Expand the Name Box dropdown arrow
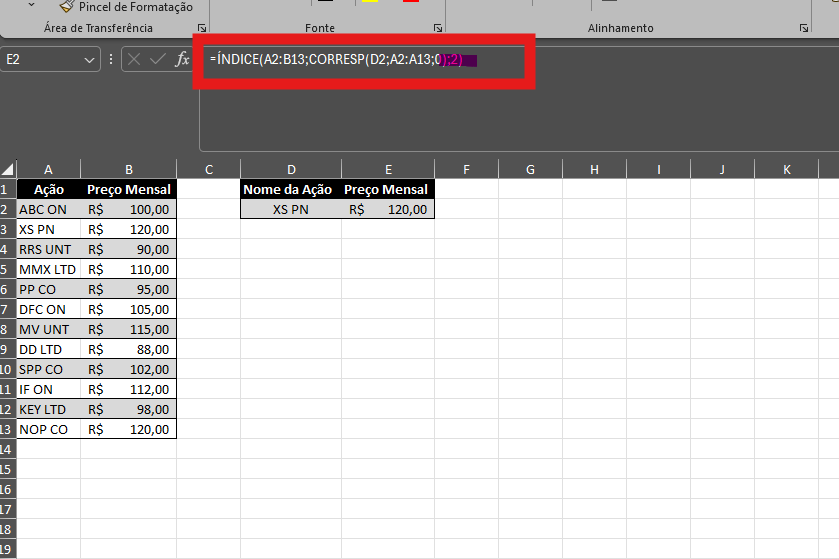Viewport: 839px width, 559px height. [x=89, y=60]
